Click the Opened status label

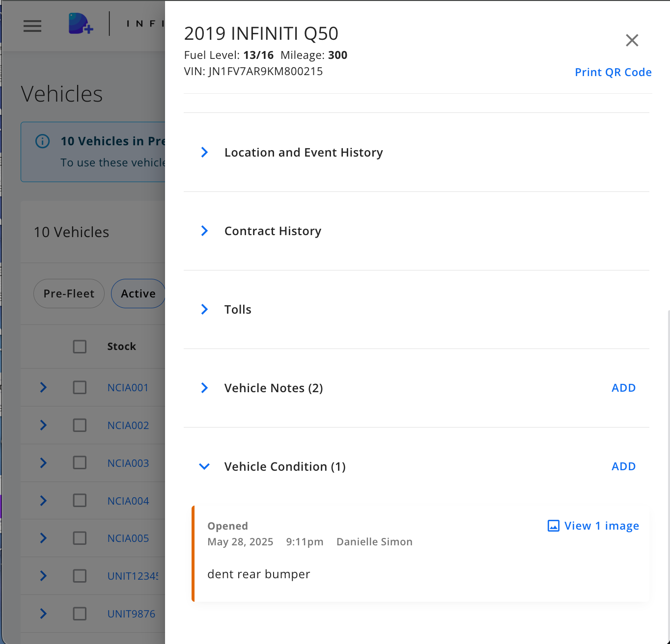click(x=227, y=526)
